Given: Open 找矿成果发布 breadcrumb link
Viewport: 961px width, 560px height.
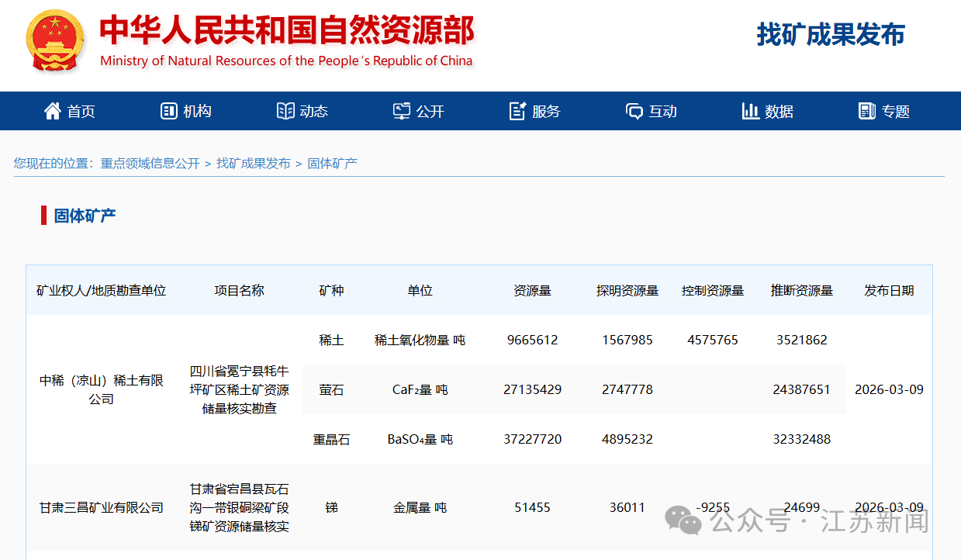Looking at the screenshot, I should (x=253, y=164).
